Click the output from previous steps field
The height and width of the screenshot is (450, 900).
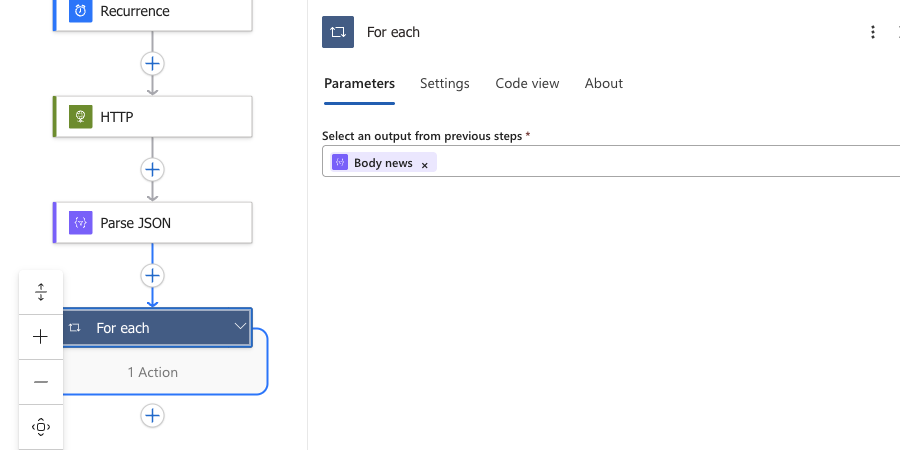[660, 162]
